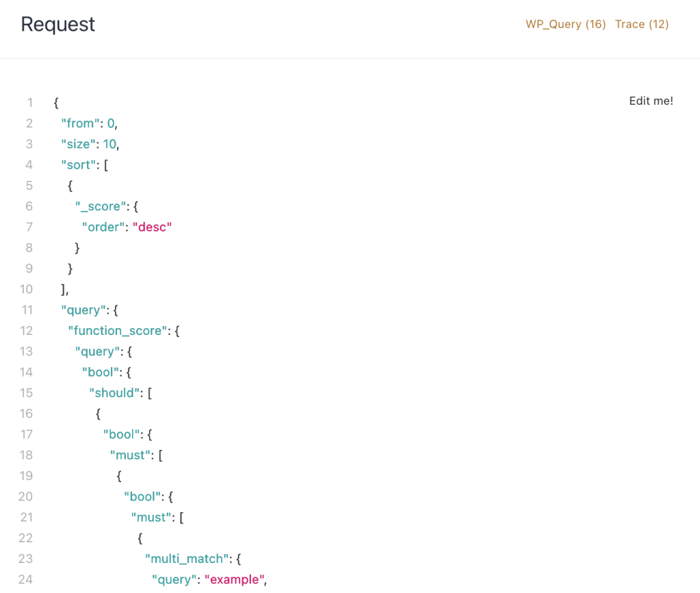This screenshot has height=593, width=700.
Task: Click the Edit me! label
Action: 651,101
